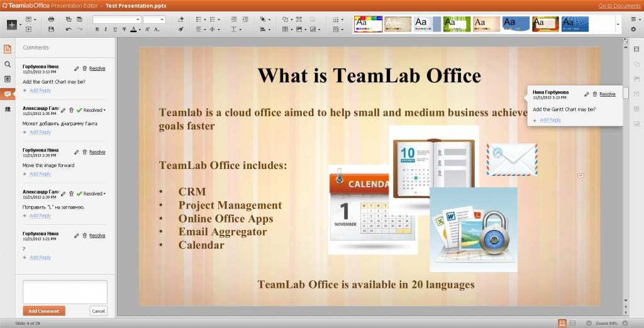Clear text style with the eraser icon
The image size is (644, 328).
pos(181,19)
